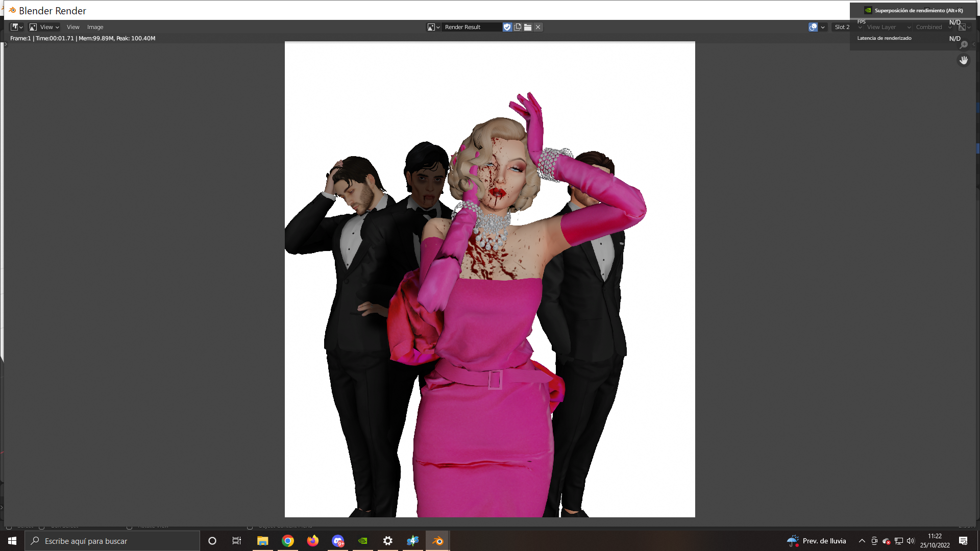The image size is (980, 551).
Task: Open the editor type selector
Action: coord(17,27)
